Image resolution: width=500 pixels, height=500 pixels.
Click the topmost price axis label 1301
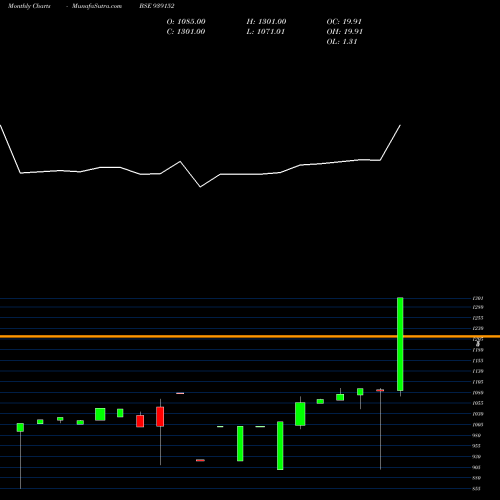(478, 298)
